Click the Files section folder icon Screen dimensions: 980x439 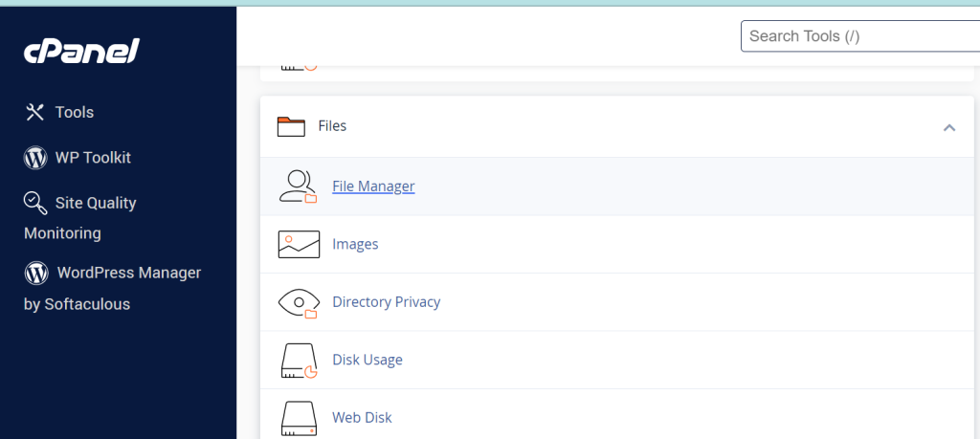coord(291,127)
